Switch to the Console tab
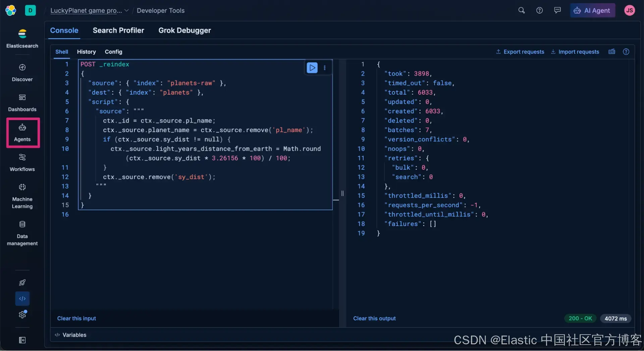The height and width of the screenshot is (351, 644). click(64, 31)
